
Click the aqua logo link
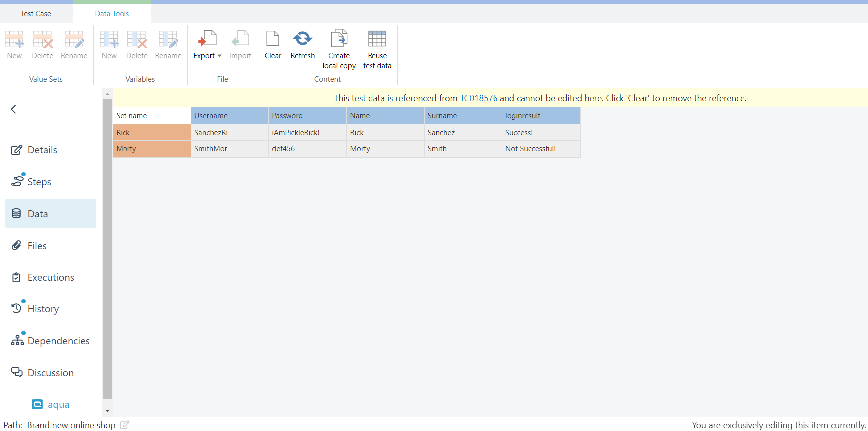tap(51, 404)
